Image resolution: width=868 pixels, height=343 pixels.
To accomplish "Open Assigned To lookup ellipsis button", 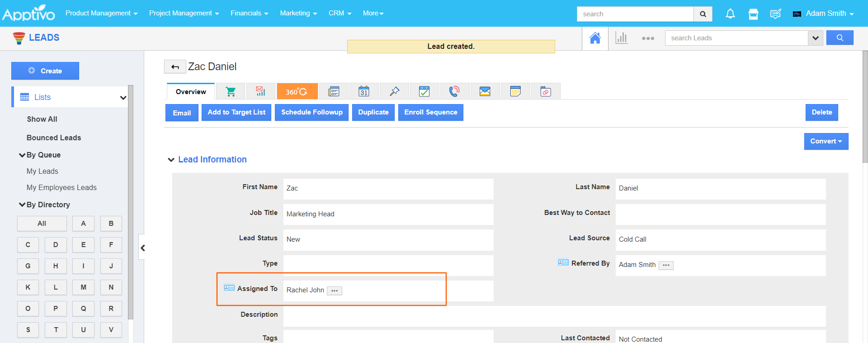I will 335,291.
